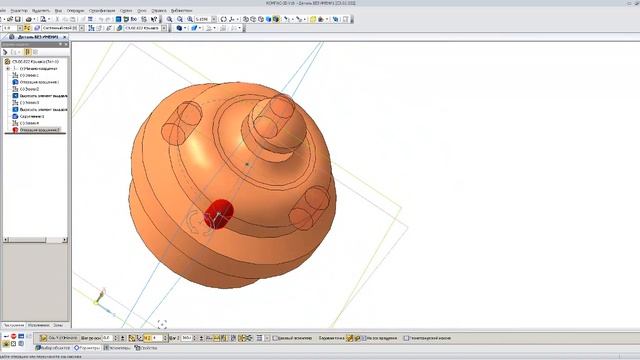Close the Деталь БЕЗ ИМЕНИ1 document tab
This screenshot has height=360, width=640.
pos(64,37)
